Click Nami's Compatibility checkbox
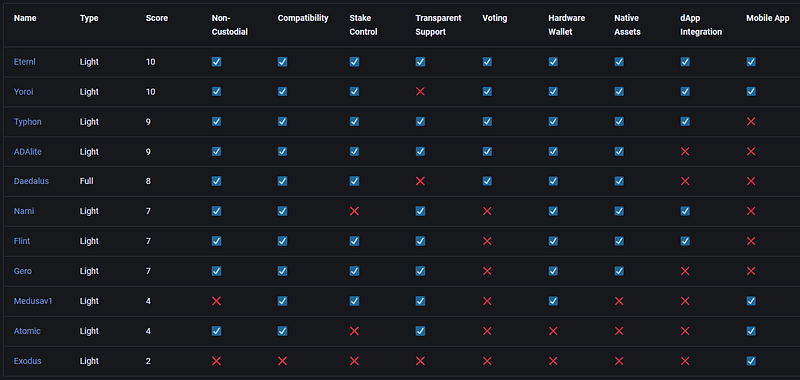Image resolution: width=800 pixels, height=380 pixels. click(x=282, y=211)
